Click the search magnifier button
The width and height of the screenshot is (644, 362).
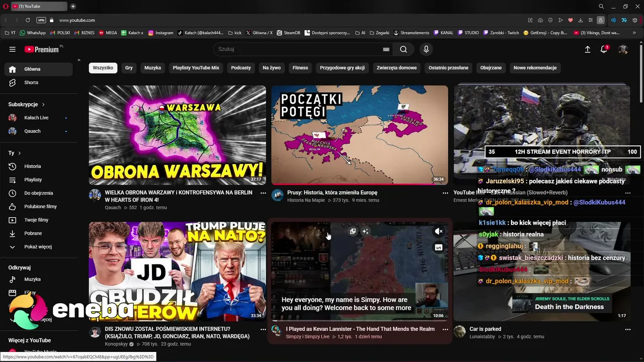[x=404, y=49]
